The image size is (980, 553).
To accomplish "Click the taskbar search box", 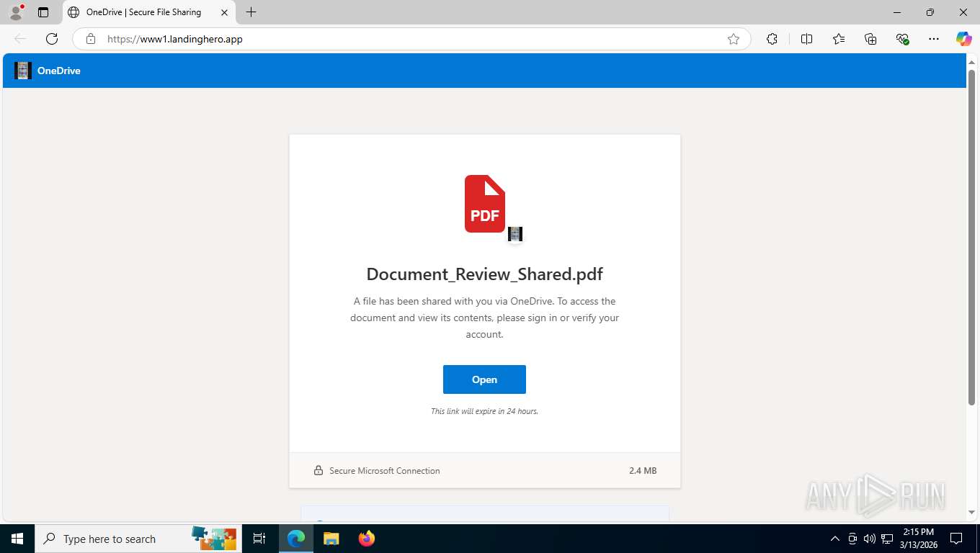I will pos(137,539).
